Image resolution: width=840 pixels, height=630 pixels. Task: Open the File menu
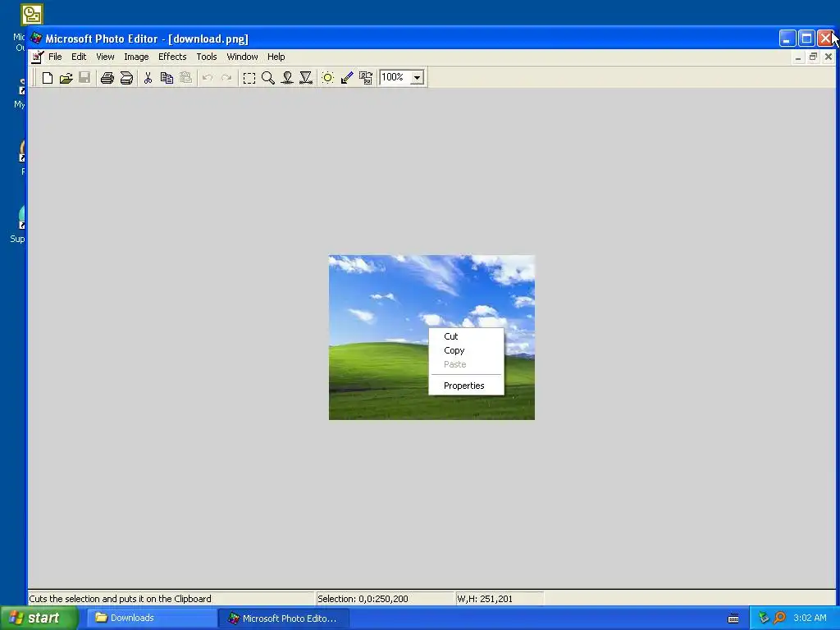tap(55, 57)
